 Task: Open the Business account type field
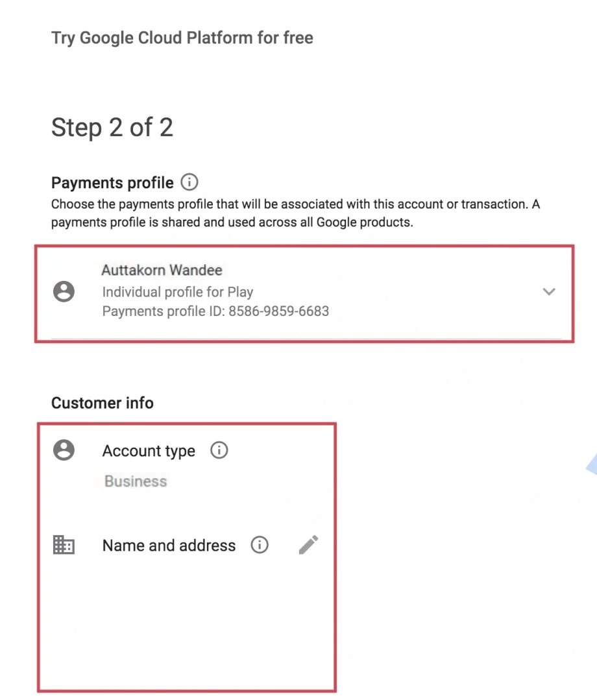[135, 481]
